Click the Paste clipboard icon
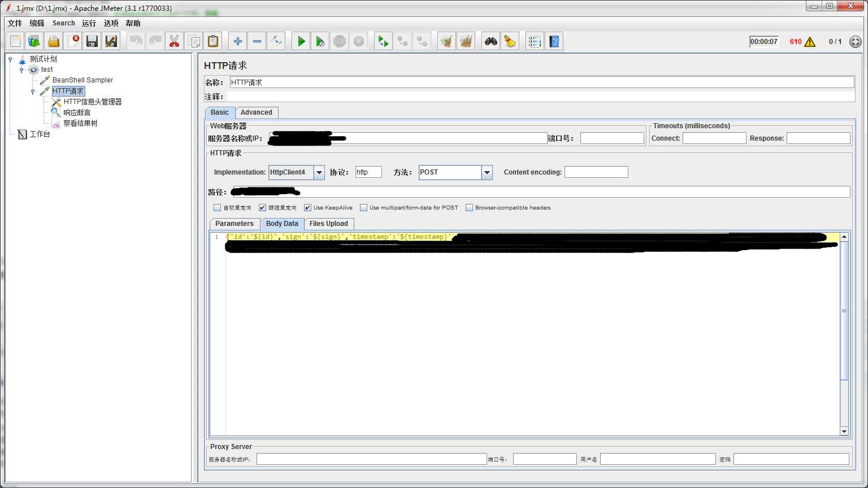The height and width of the screenshot is (488, 868). [213, 41]
